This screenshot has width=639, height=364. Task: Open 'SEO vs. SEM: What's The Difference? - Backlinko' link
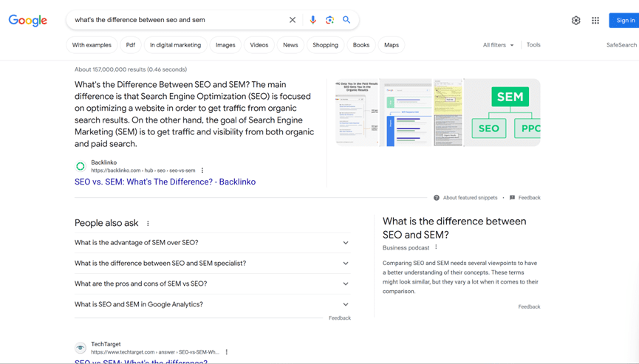tap(165, 182)
